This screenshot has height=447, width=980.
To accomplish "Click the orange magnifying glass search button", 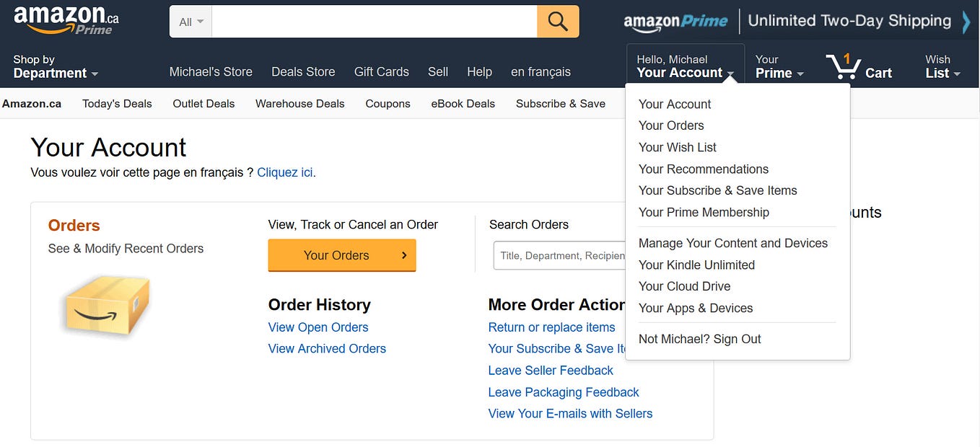I will 558,22.
